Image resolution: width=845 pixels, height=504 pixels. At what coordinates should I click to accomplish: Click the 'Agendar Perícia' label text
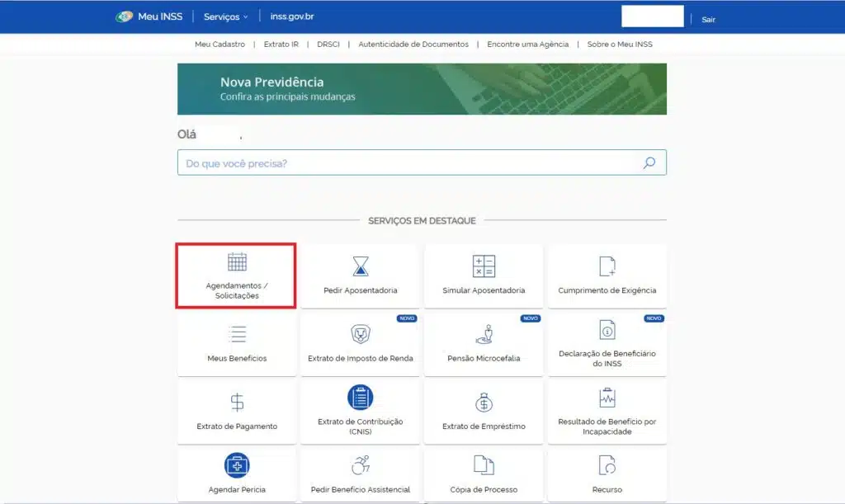[237, 489]
